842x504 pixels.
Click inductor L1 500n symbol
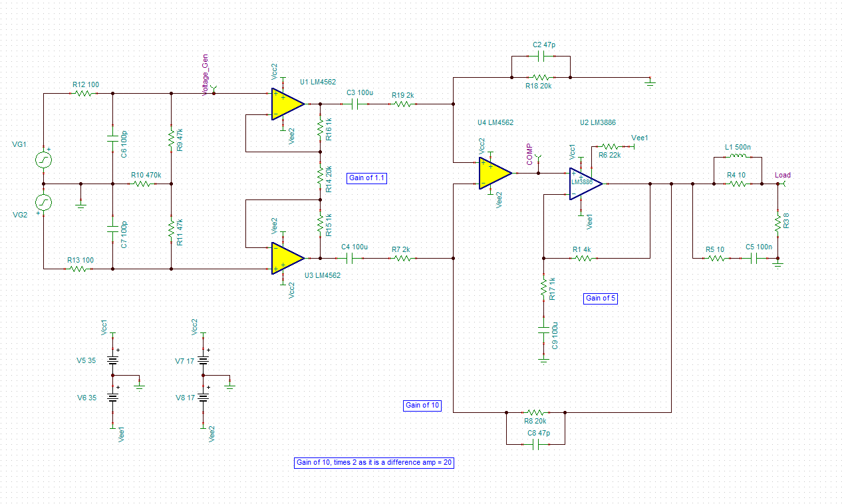point(736,156)
